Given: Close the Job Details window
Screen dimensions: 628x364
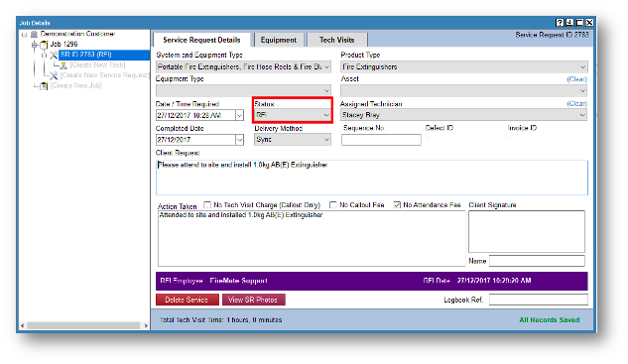Looking at the screenshot, I should tap(589, 23).
